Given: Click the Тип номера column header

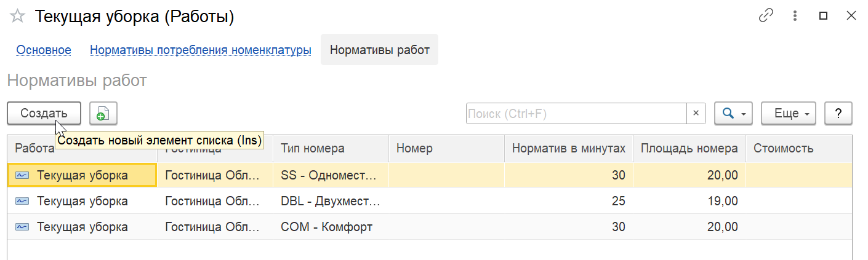Looking at the screenshot, I should tap(313, 148).
